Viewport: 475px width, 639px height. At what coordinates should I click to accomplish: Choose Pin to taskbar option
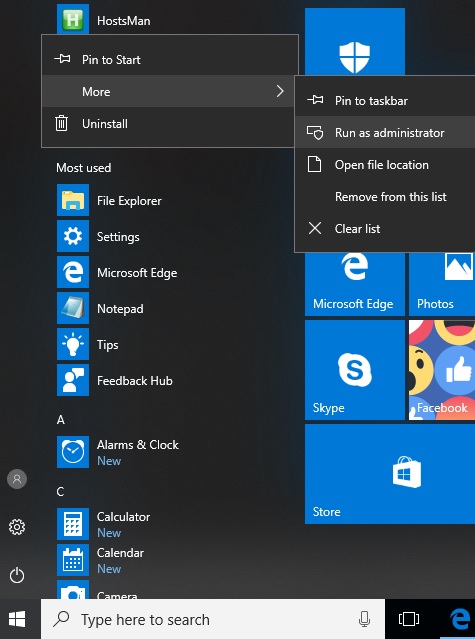click(x=385, y=100)
